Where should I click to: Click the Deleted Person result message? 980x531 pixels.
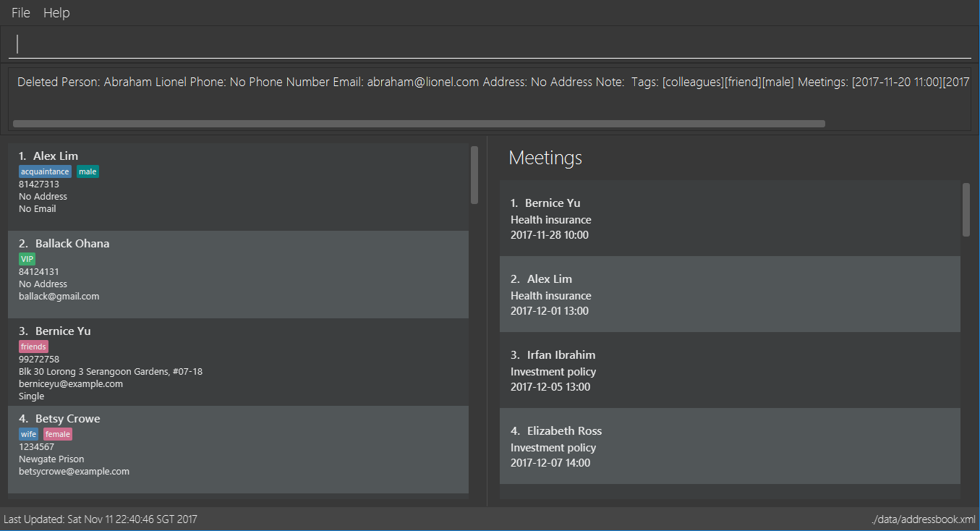(493, 82)
